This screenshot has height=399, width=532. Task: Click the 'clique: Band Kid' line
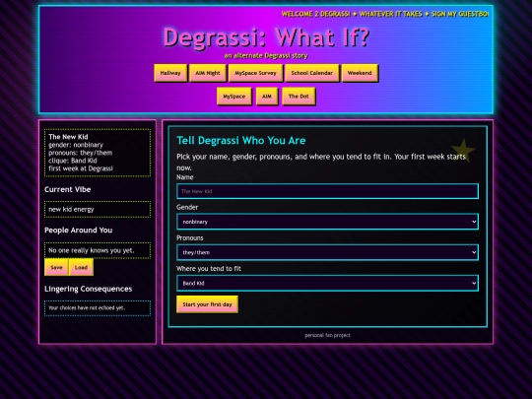pos(73,161)
